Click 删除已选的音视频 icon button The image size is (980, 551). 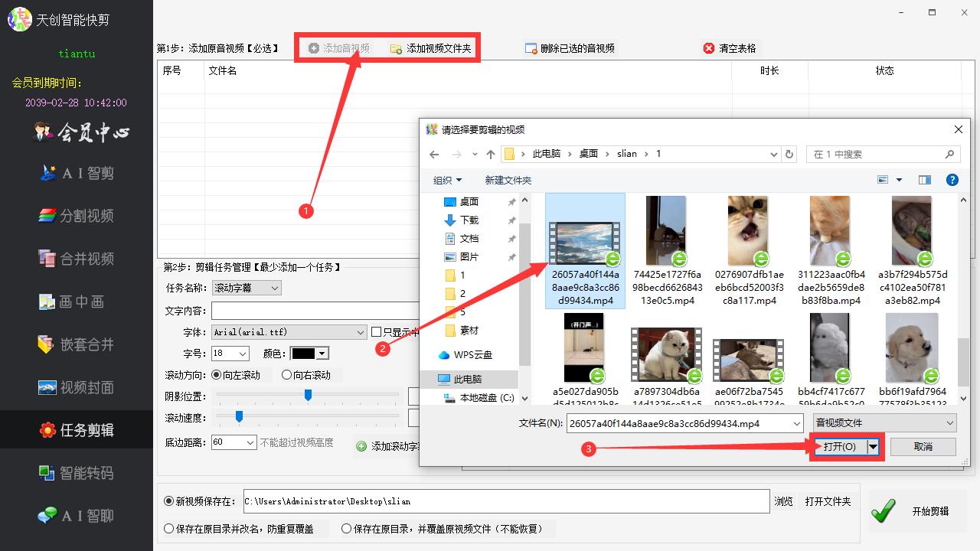(531, 48)
